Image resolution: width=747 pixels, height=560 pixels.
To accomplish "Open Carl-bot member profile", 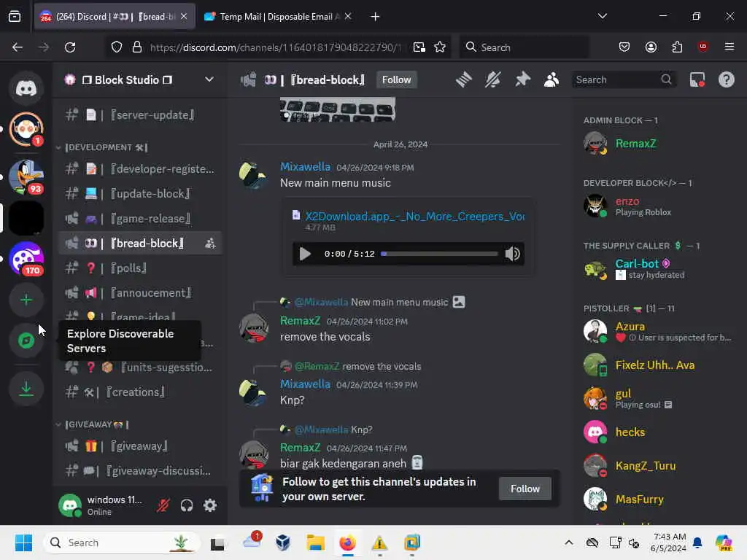I will tap(659, 268).
